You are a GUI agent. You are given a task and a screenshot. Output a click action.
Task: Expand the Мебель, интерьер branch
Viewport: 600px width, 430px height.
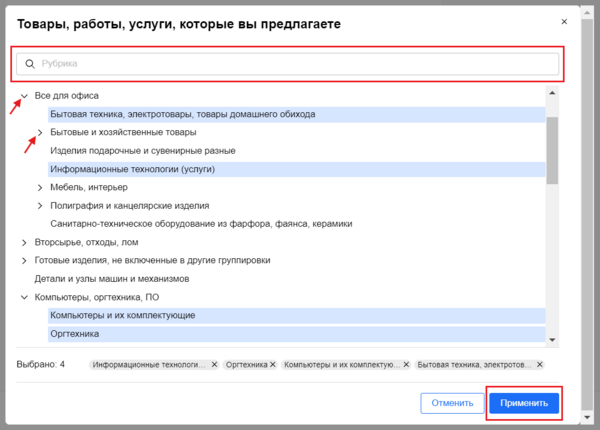(40, 187)
